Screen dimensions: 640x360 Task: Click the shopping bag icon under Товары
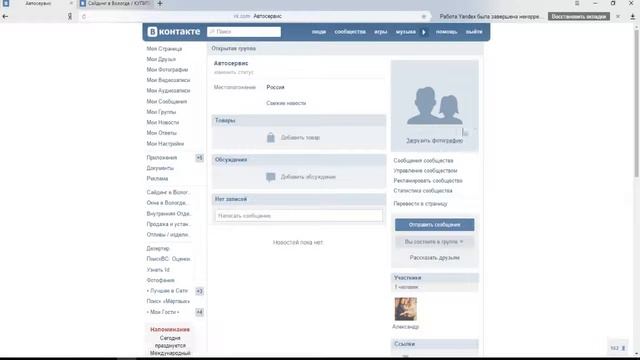pyautogui.click(x=271, y=138)
